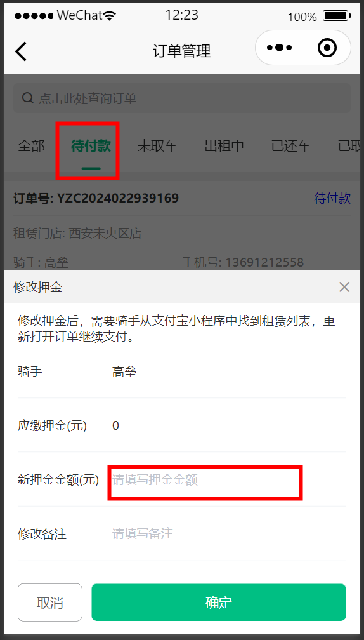Confirm with the green 确定 button
Image resolution: width=364 pixels, height=640 pixels.
(x=219, y=603)
